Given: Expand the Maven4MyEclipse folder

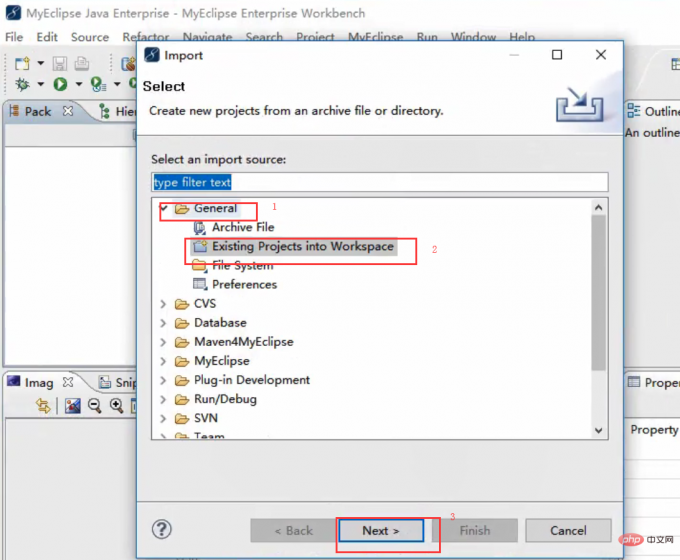Looking at the screenshot, I should click(x=163, y=342).
